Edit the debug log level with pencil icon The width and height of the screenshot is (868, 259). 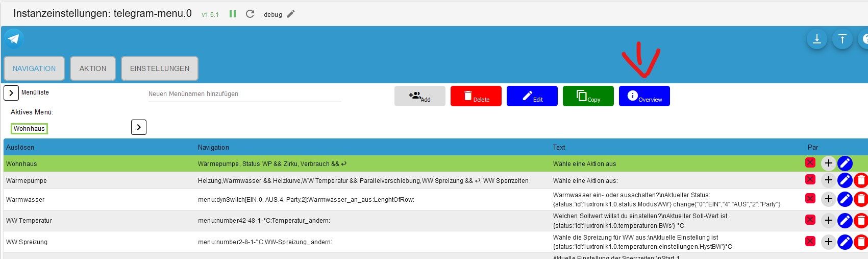291,14
